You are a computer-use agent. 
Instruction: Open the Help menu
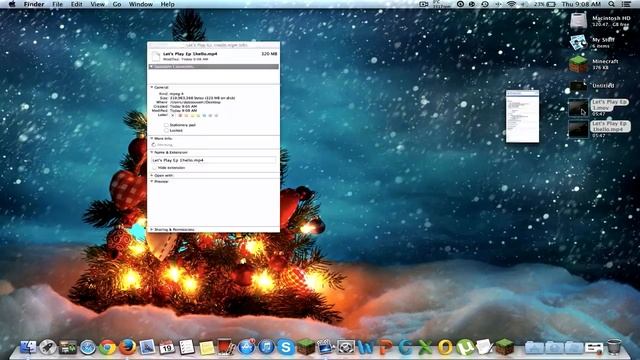click(167, 4)
